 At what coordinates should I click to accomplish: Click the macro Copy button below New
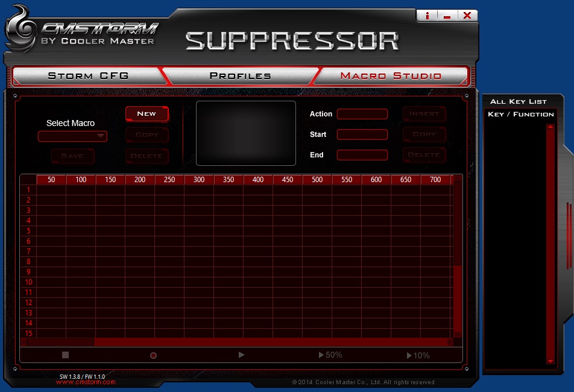[147, 134]
